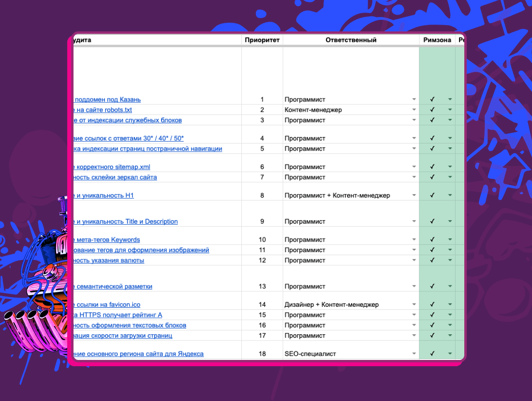The image size is (532, 401).
Task: Open the 'указания валюты' link
Action: tap(109, 261)
